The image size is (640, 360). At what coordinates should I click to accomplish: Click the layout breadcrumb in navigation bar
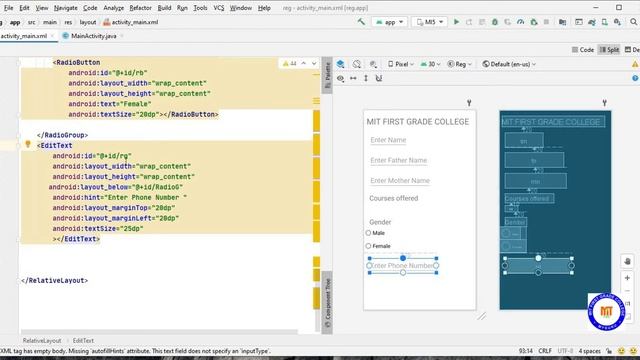pyautogui.click(x=88, y=22)
